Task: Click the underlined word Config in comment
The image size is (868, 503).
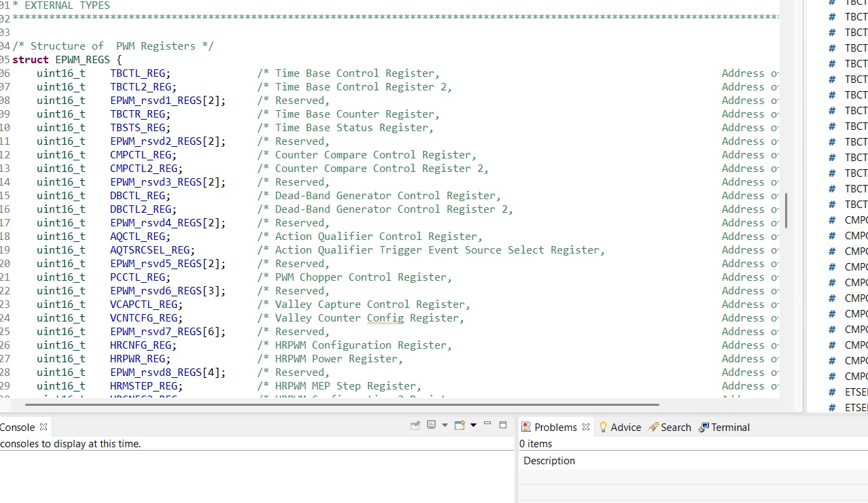Action: click(x=385, y=318)
